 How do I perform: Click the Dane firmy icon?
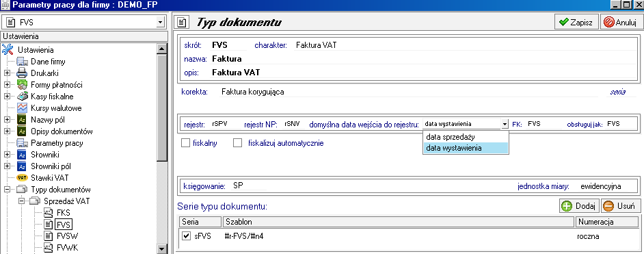click(22, 62)
